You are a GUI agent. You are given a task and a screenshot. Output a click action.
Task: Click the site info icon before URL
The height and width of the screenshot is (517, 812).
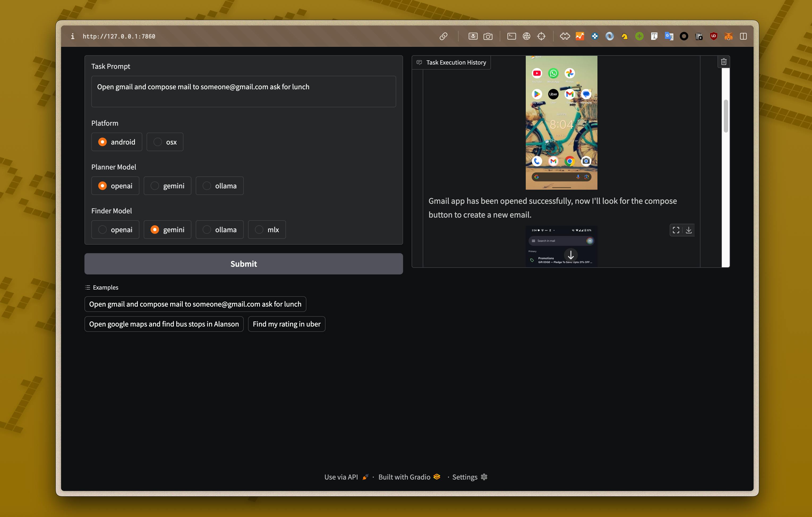[x=72, y=36]
